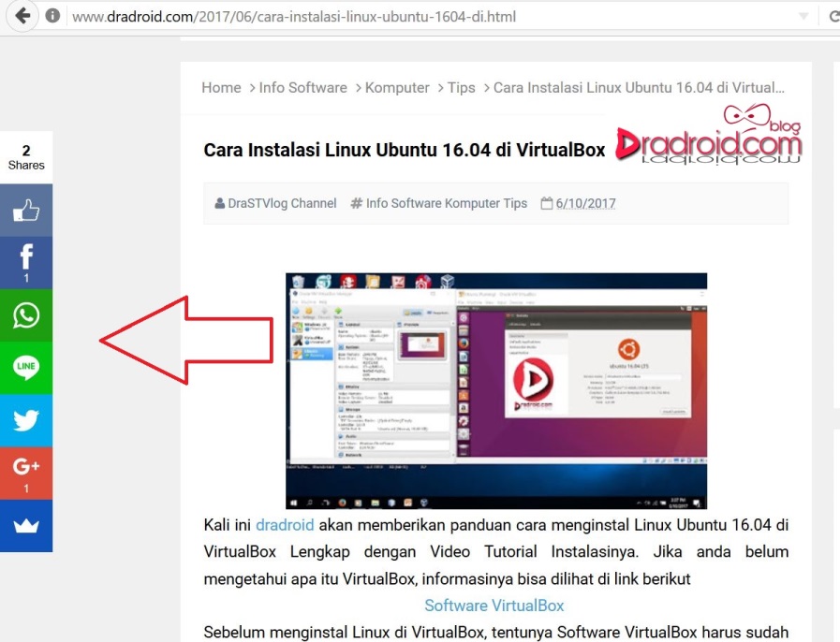Open the DraSTVlog Channel author link
Screen dimensions: 840x642
click(x=282, y=203)
